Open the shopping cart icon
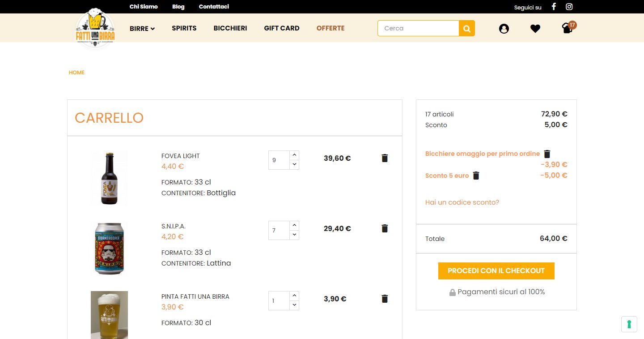The width and height of the screenshot is (644, 339). (567, 29)
